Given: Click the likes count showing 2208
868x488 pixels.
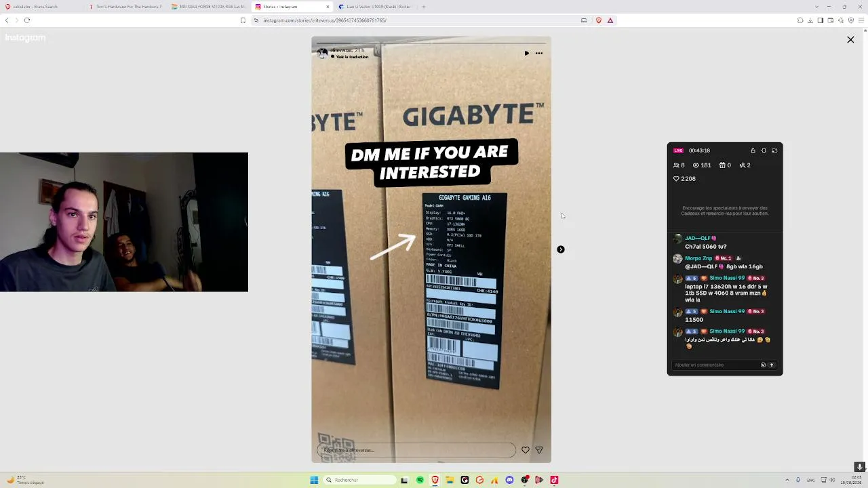Looking at the screenshot, I should point(684,179).
